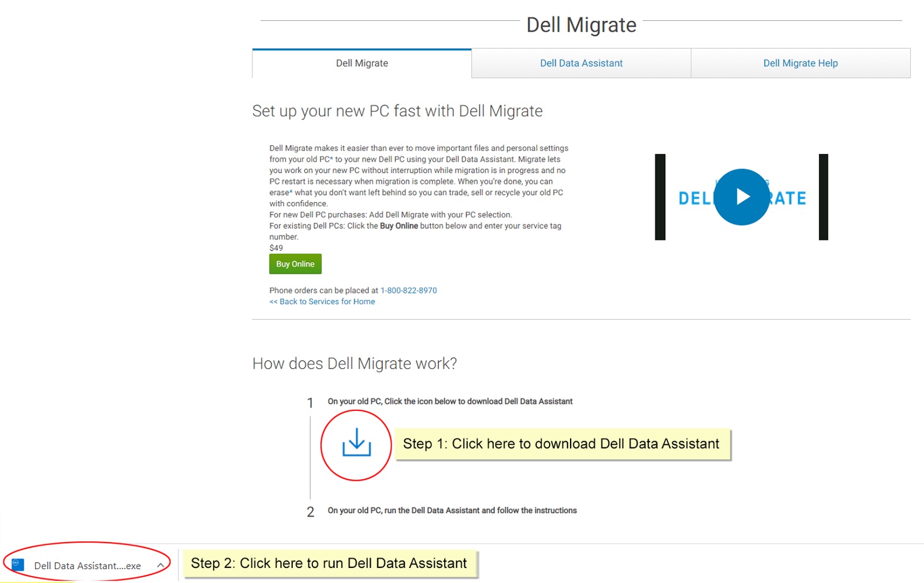Open Dell Data Assistant....exe from the downloads bar
This screenshot has height=583, width=924.
click(87, 565)
